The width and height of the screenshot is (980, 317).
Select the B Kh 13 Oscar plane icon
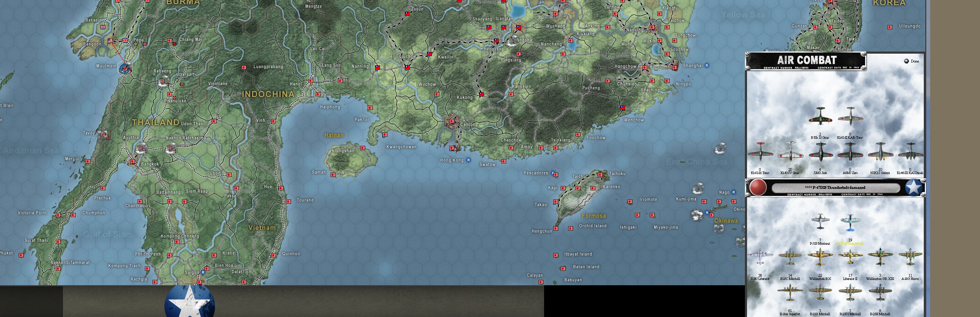coord(820,116)
